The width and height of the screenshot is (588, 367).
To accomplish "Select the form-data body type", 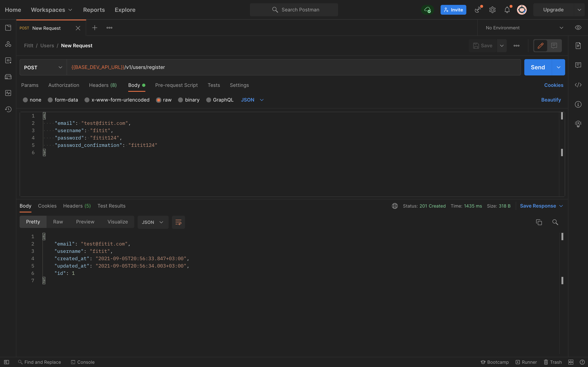I will click(x=50, y=100).
